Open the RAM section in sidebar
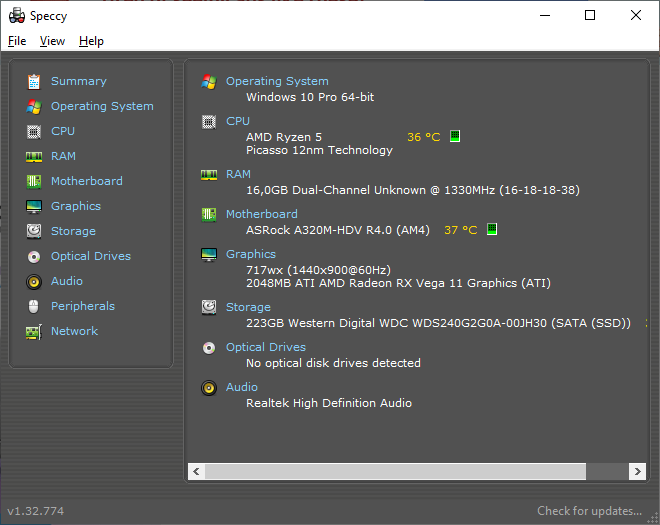660x525 pixels. tap(63, 156)
